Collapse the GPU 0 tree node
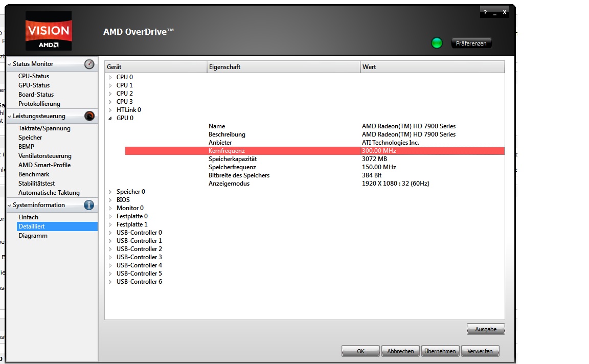 [x=110, y=118]
